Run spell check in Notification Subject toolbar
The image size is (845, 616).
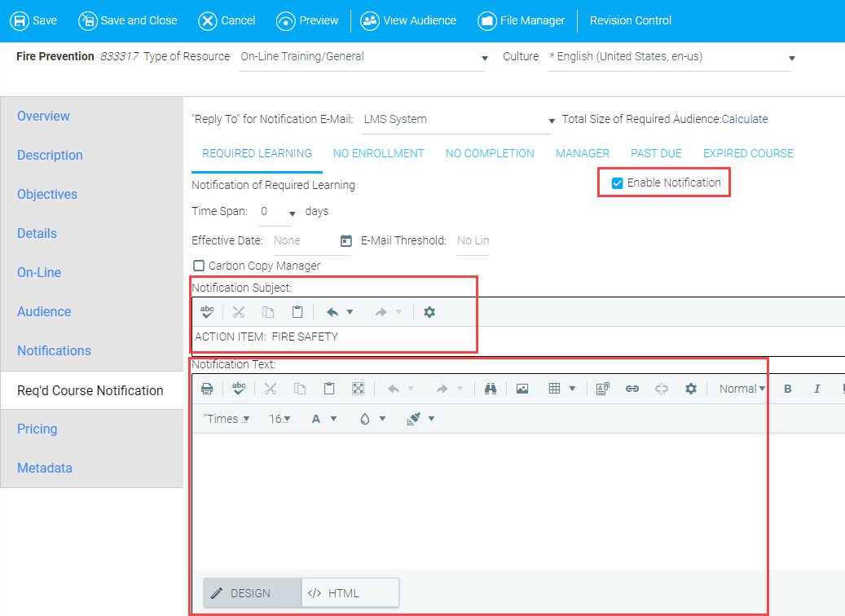pyautogui.click(x=207, y=312)
